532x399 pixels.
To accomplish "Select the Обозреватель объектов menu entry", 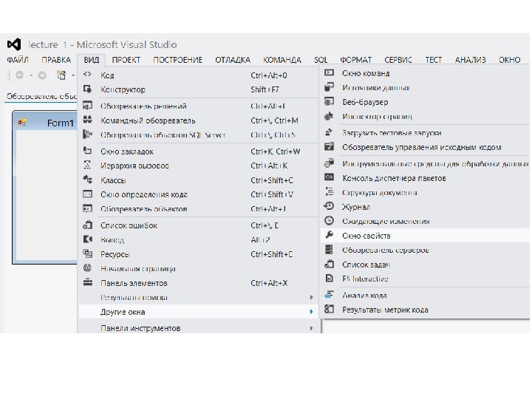I will point(199,208).
